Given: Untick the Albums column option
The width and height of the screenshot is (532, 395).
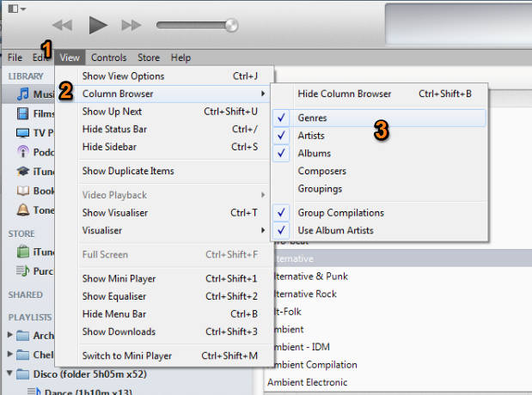Looking at the screenshot, I should tap(379, 153).
